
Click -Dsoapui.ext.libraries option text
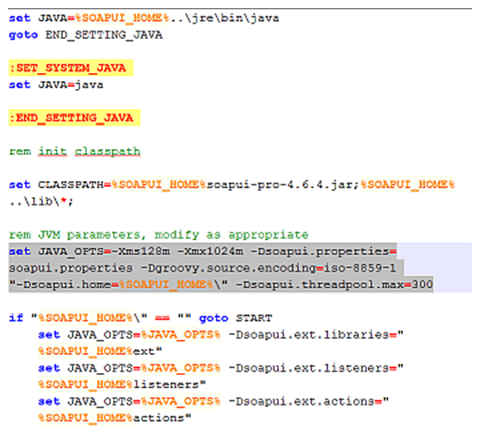[x=308, y=335]
